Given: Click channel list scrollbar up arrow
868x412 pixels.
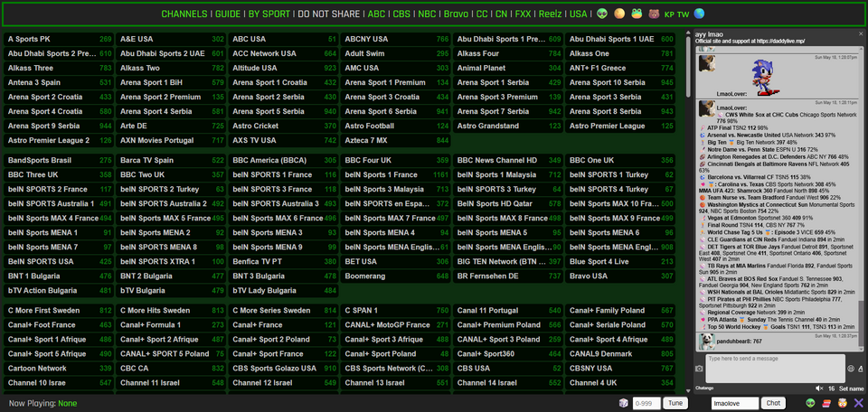Looking at the screenshot, I should (x=689, y=34).
